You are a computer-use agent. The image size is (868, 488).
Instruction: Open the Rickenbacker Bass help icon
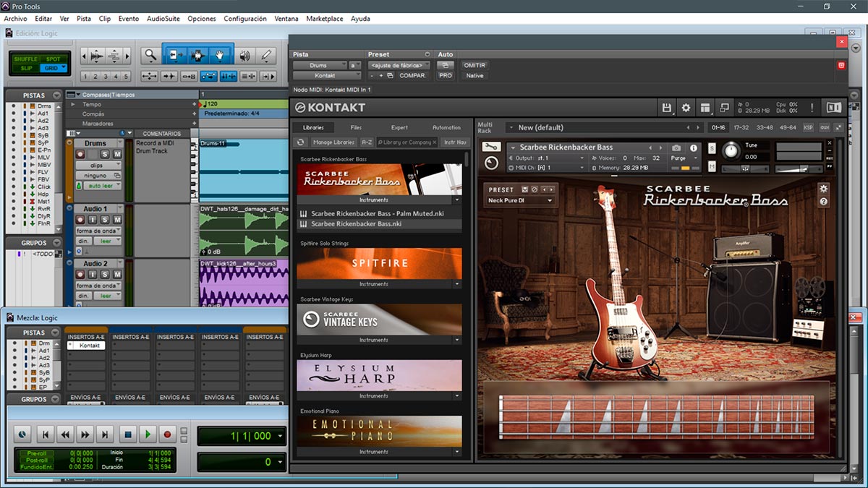point(823,202)
